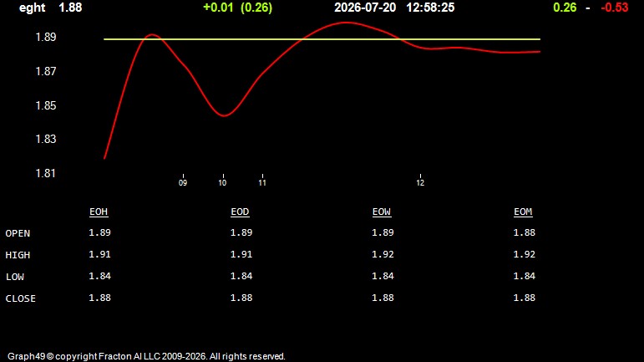
Task: Click the eght ticker symbol
Action: click(x=32, y=8)
